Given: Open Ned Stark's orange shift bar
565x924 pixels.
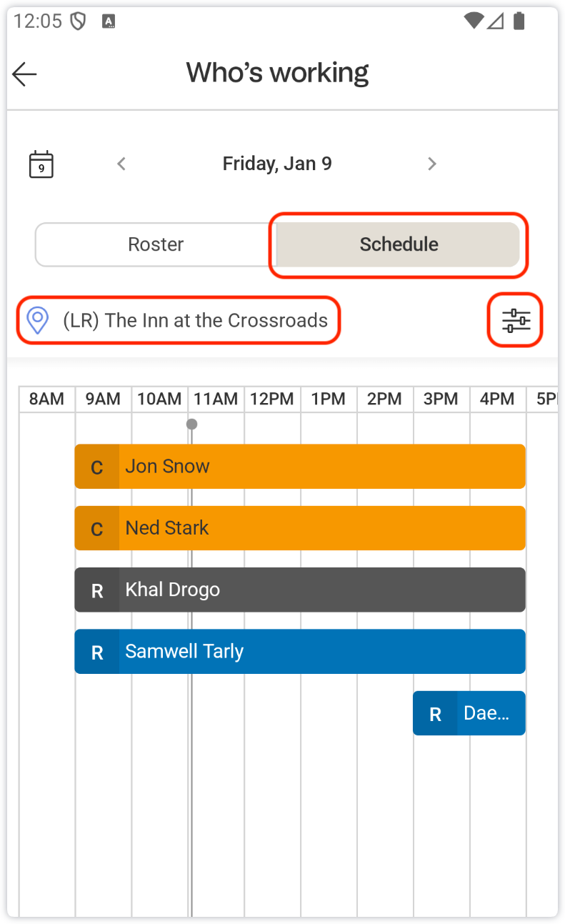Looking at the screenshot, I should [321, 529].
